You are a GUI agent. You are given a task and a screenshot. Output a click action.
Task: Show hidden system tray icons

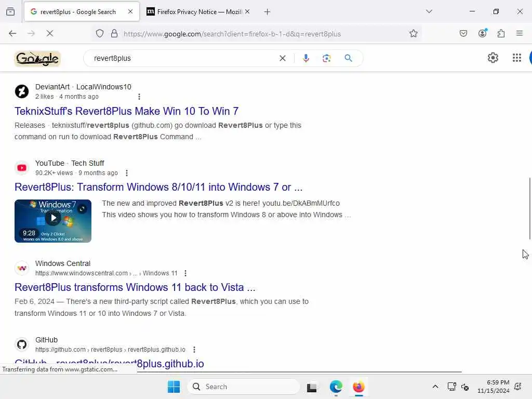coord(435,387)
